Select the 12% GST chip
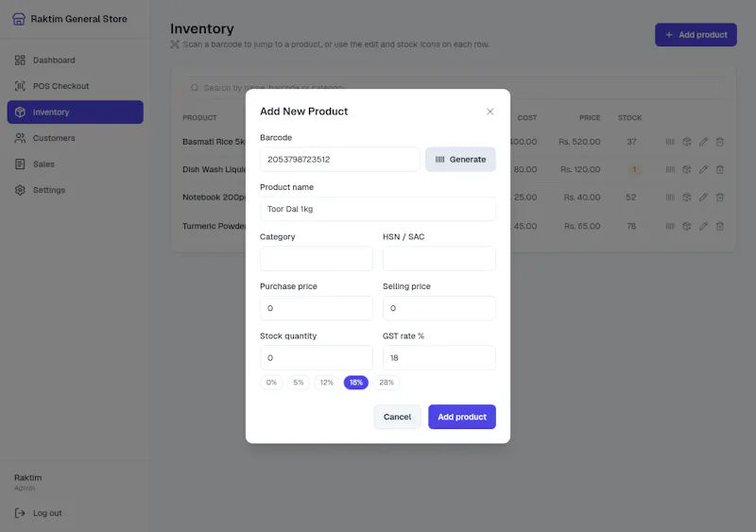Image resolution: width=756 pixels, height=532 pixels. (326, 383)
